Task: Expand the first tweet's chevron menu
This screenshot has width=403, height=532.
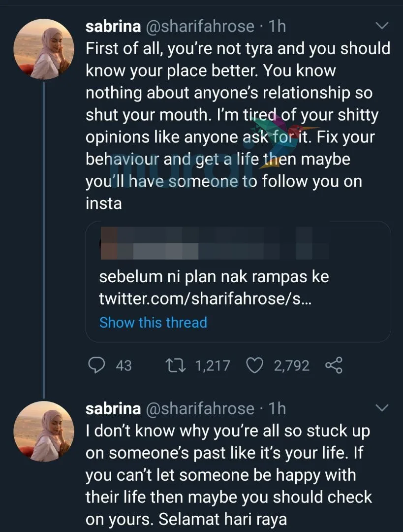Action: tap(382, 26)
